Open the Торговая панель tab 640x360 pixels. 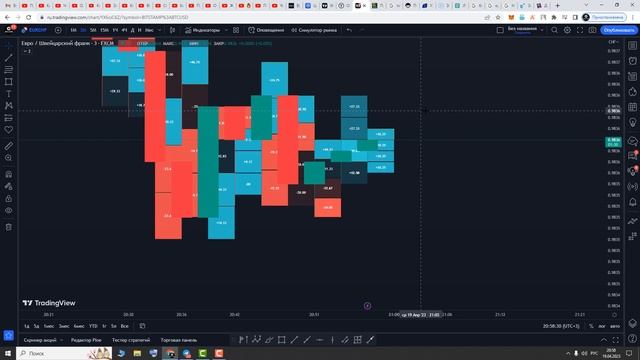pyautogui.click(x=179, y=340)
